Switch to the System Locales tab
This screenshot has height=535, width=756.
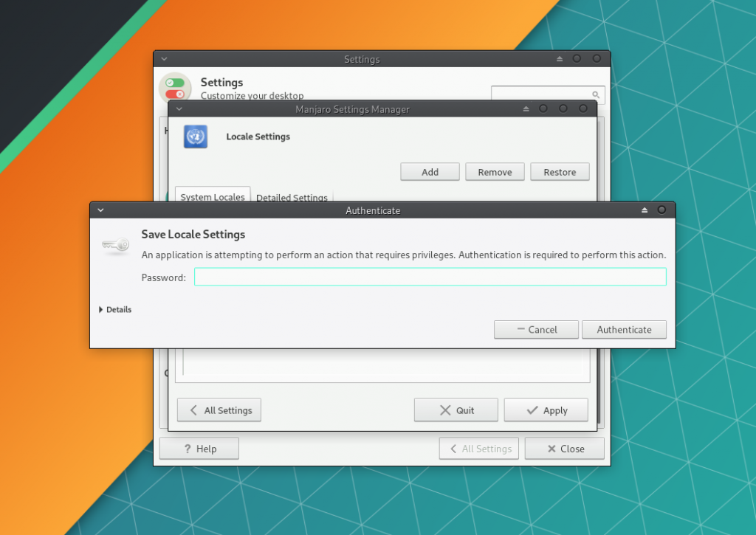coord(213,196)
